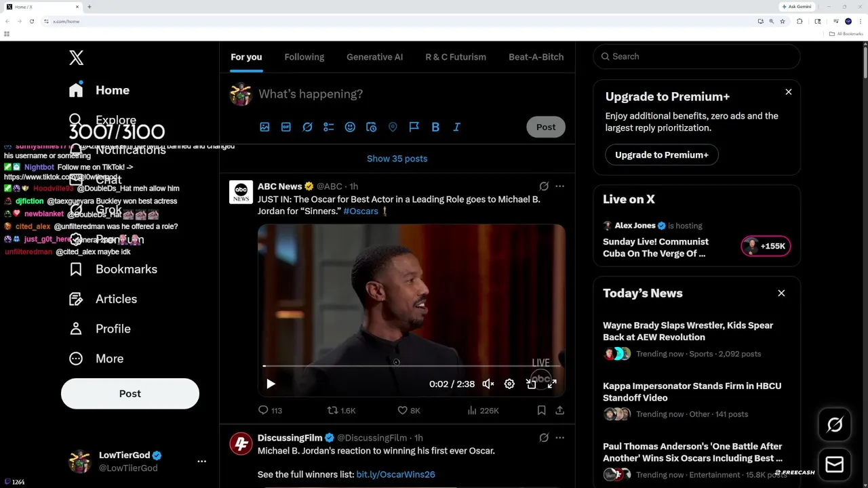Screen dimensions: 868x488
Task: Toggle italic formatting in composer
Action: (456, 127)
